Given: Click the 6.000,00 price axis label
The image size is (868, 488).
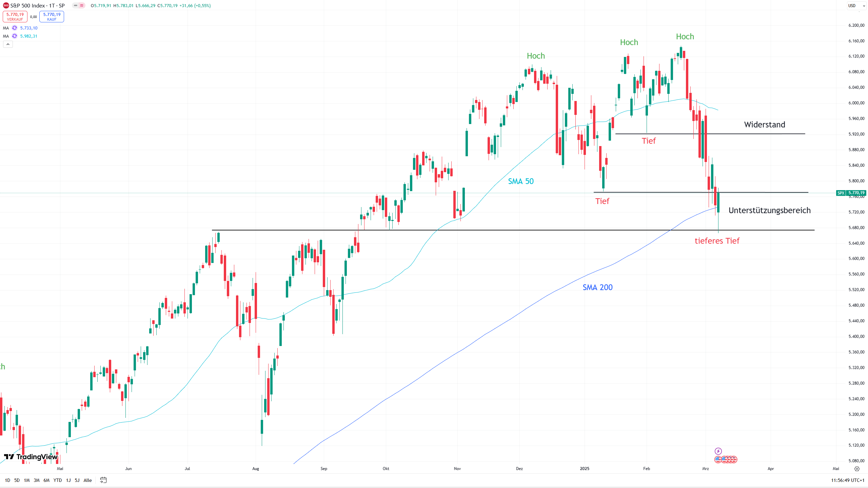Looking at the screenshot, I should 856,103.
